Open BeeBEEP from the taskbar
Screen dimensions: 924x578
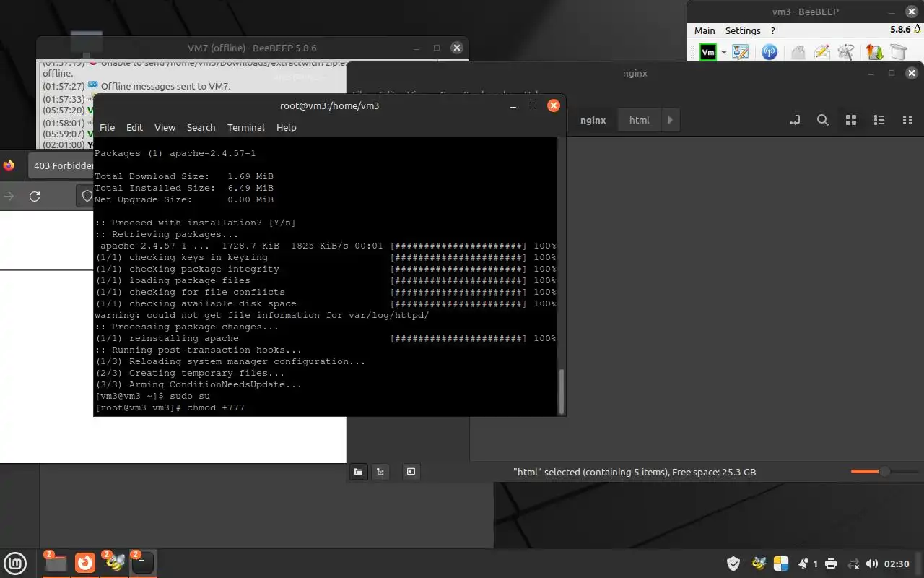click(114, 563)
